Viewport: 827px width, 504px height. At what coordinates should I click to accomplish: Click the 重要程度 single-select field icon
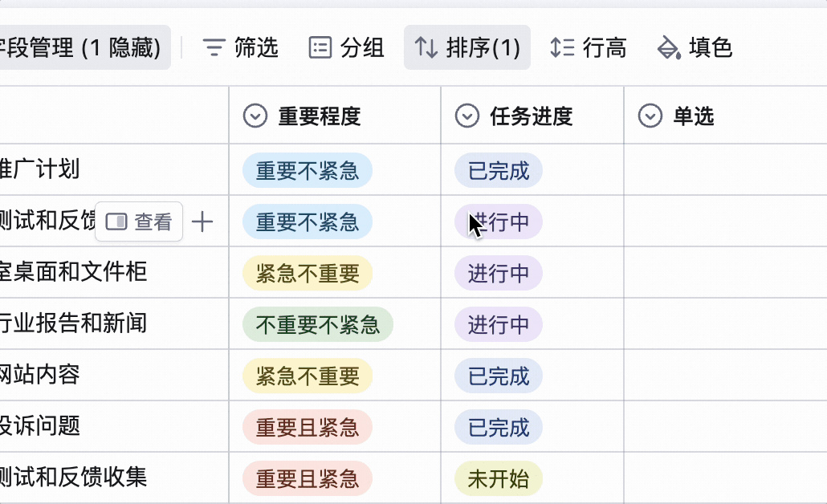click(x=255, y=116)
